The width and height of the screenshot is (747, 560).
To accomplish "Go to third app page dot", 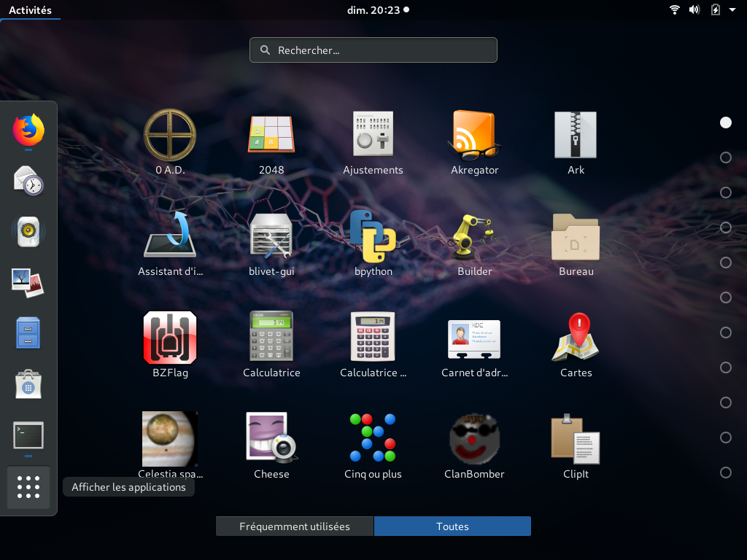I will pos(726,192).
